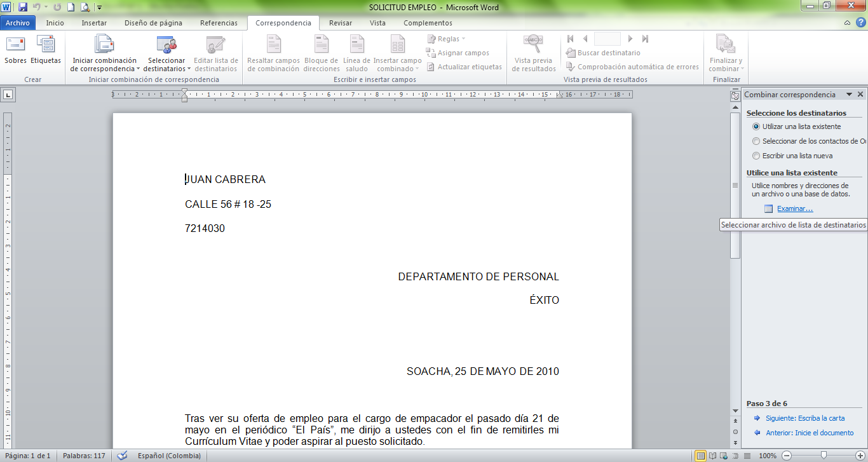Go to previous record arrow icon
Viewport: 868px width, 462px height.
[x=585, y=39]
